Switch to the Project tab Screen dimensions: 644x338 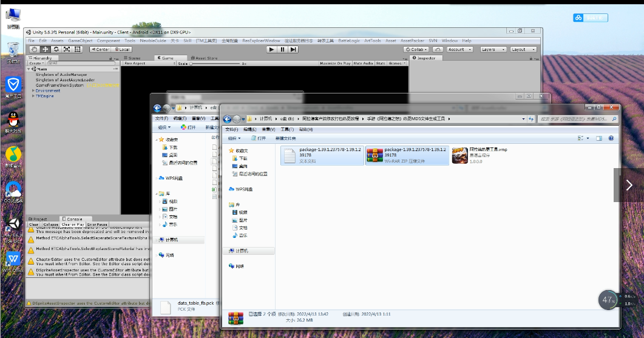point(40,218)
